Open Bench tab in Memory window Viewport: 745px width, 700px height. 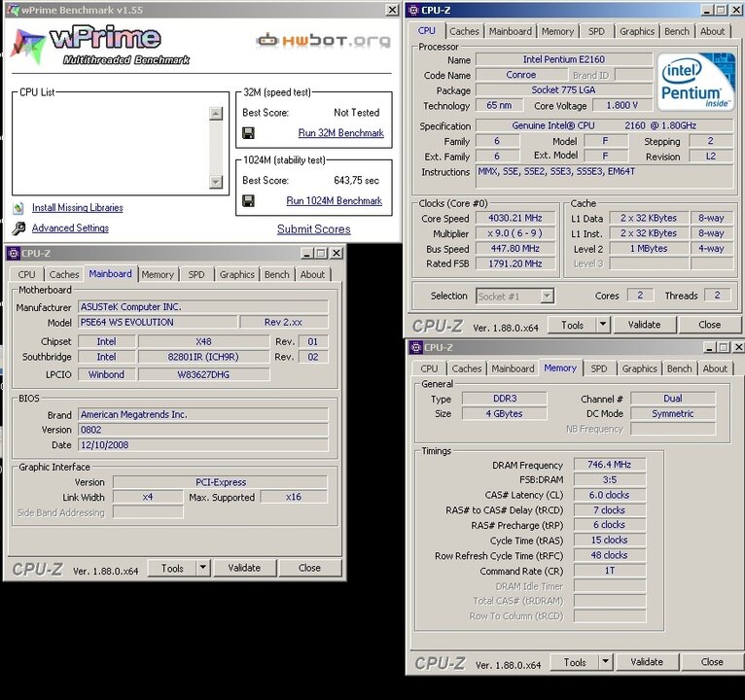click(679, 368)
